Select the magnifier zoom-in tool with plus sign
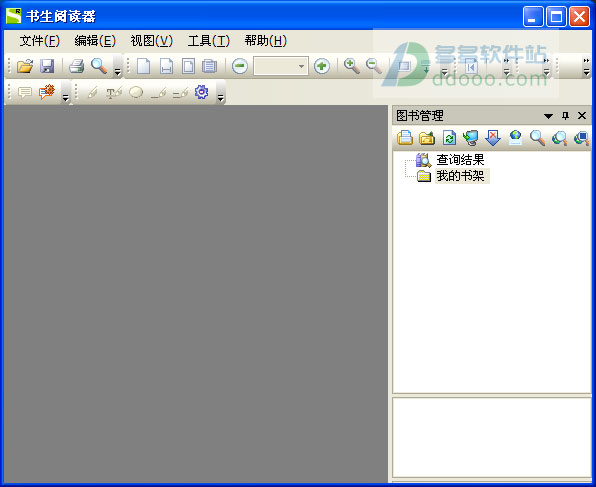 click(x=352, y=66)
